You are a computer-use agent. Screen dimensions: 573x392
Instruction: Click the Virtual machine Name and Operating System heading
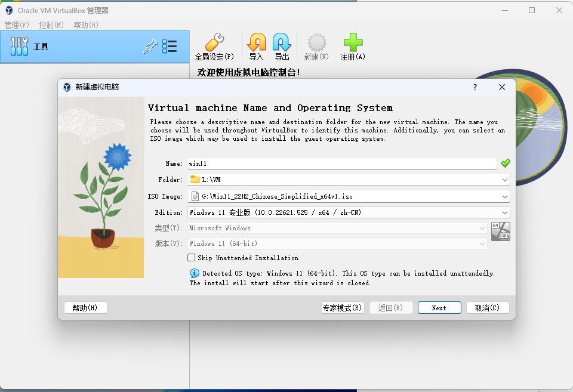pyautogui.click(x=270, y=108)
